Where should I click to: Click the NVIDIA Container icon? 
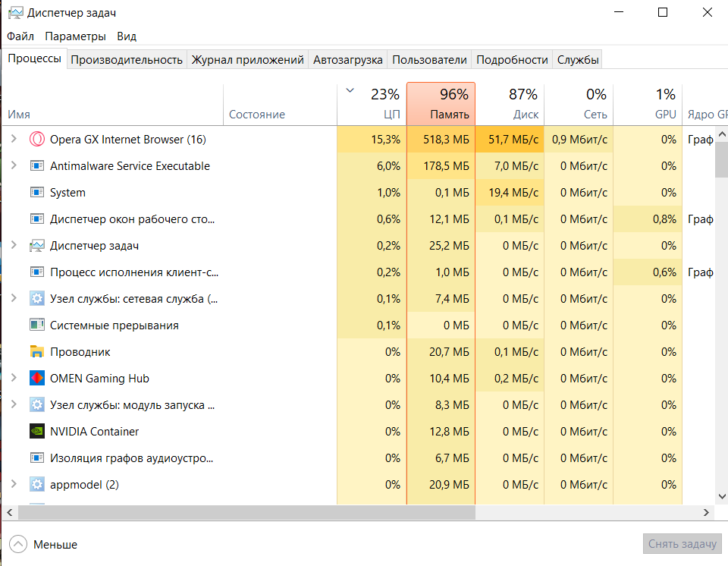pos(36,432)
